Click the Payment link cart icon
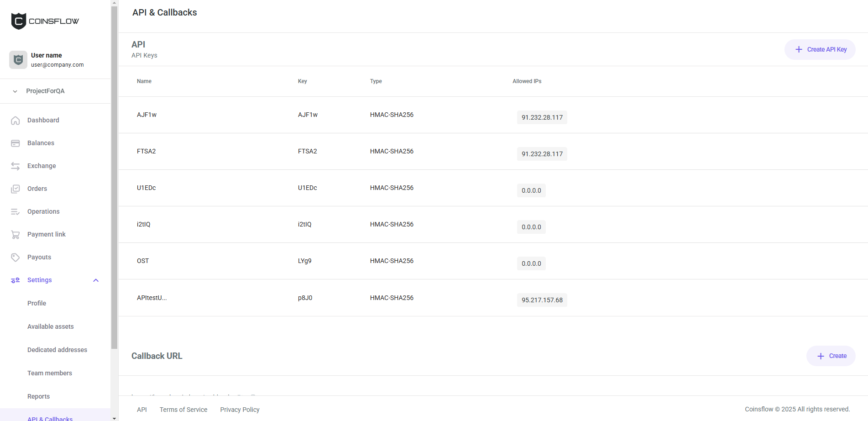The height and width of the screenshot is (421, 868). click(16, 235)
